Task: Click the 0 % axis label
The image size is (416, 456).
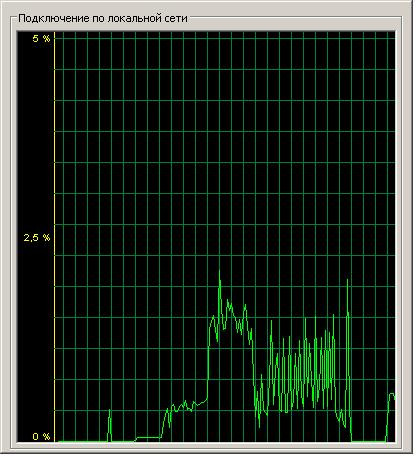Action: pyautogui.click(x=41, y=436)
